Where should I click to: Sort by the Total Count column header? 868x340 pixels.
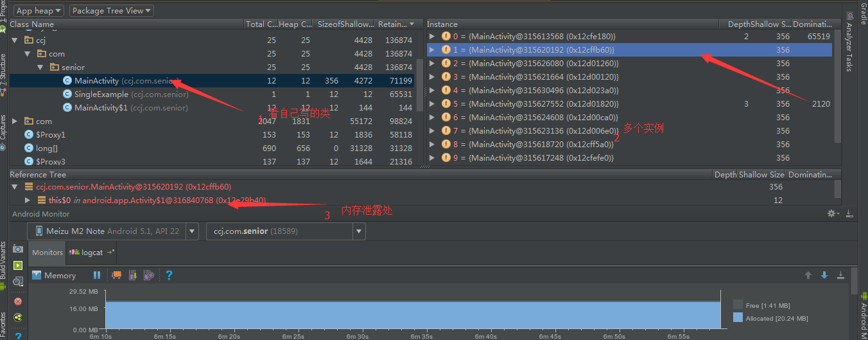pyautogui.click(x=261, y=24)
